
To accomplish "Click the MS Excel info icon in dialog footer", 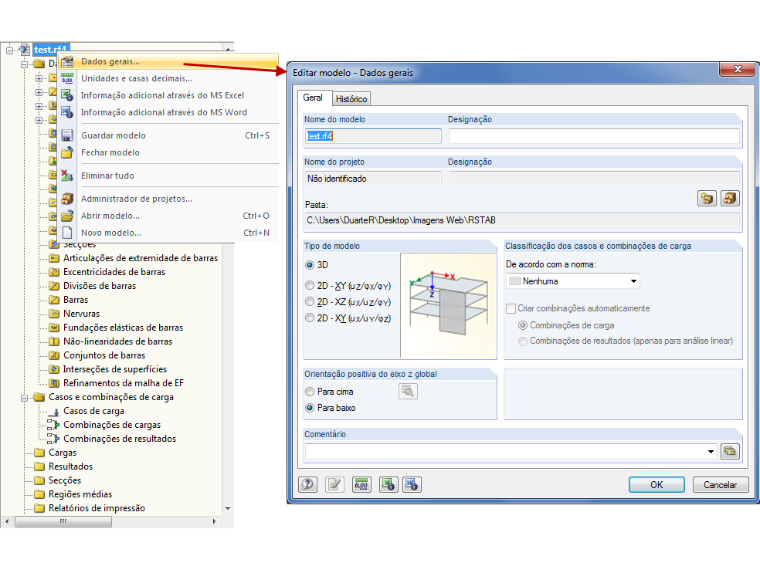I will tap(388, 484).
